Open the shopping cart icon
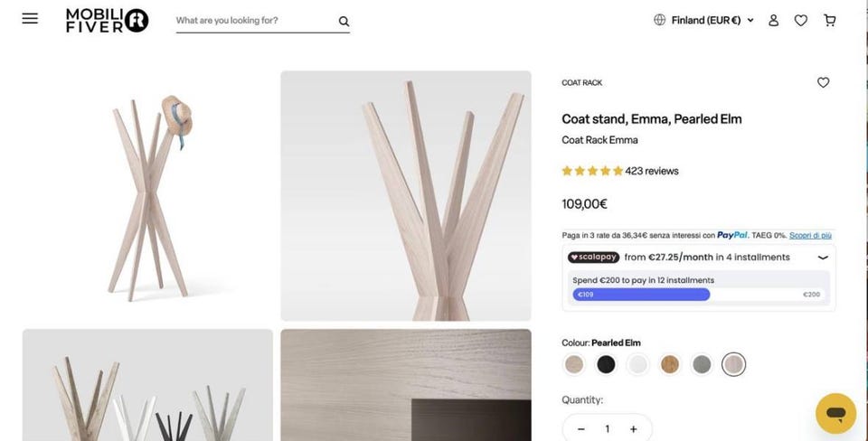The width and height of the screenshot is (868, 441). [x=829, y=21]
